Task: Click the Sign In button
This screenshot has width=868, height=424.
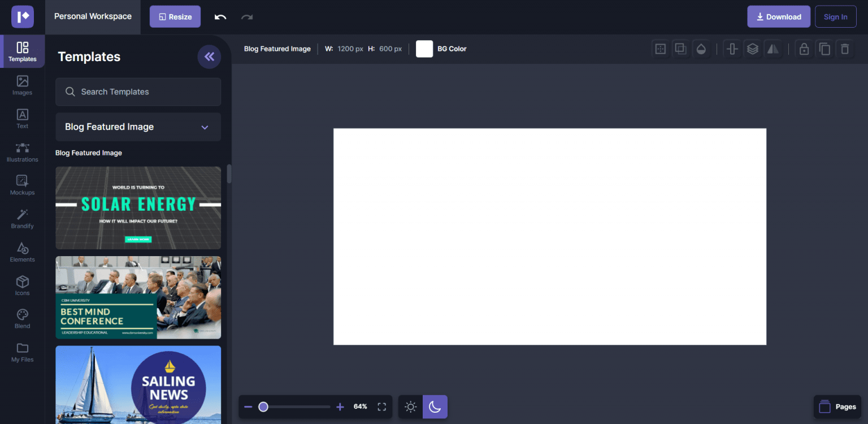Action: [x=835, y=17]
